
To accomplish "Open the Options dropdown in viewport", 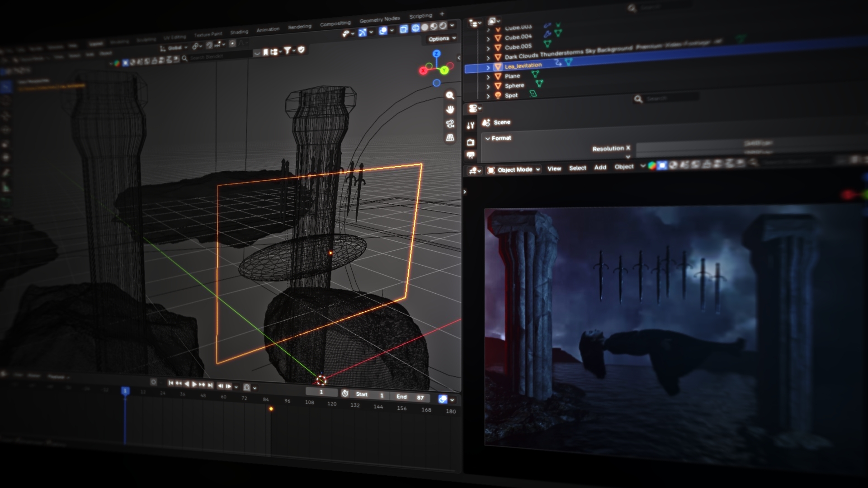I will [x=442, y=39].
